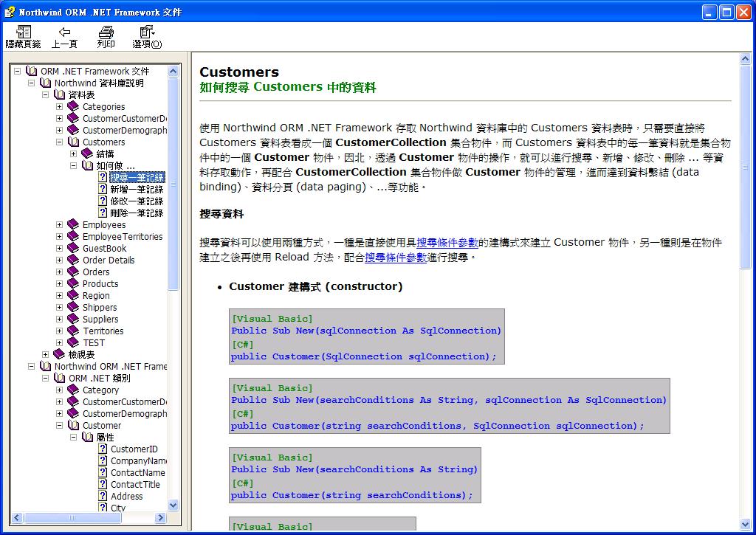Image resolution: width=756 pixels, height=535 pixels.
Task: Select the ContactTitle property topic
Action: point(135,484)
